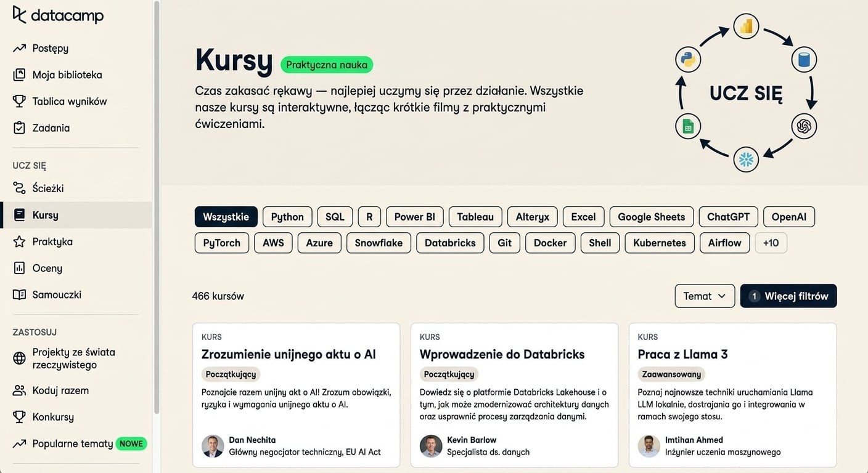Filter courses by Python
Viewport: 868px width, 473px height.
click(287, 217)
